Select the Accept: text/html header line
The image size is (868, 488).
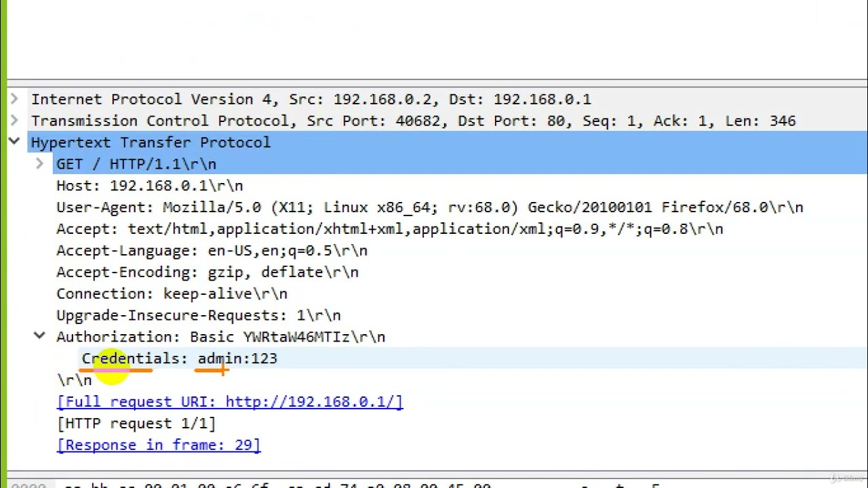tap(390, 229)
